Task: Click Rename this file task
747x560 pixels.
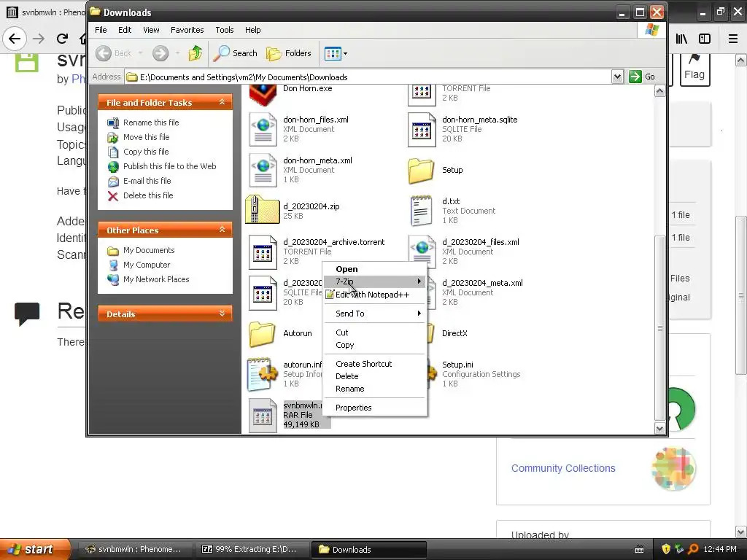Action: coord(151,122)
